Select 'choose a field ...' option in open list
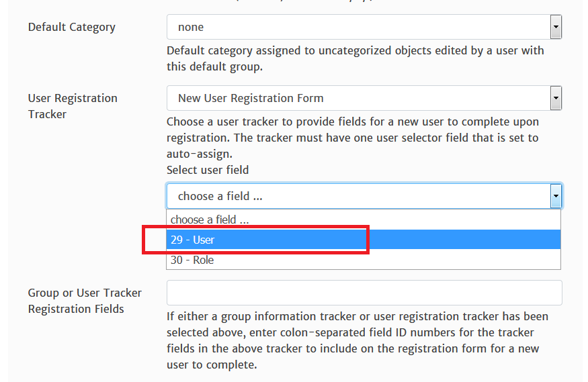Screen dimensions: 588x382 click(x=364, y=220)
